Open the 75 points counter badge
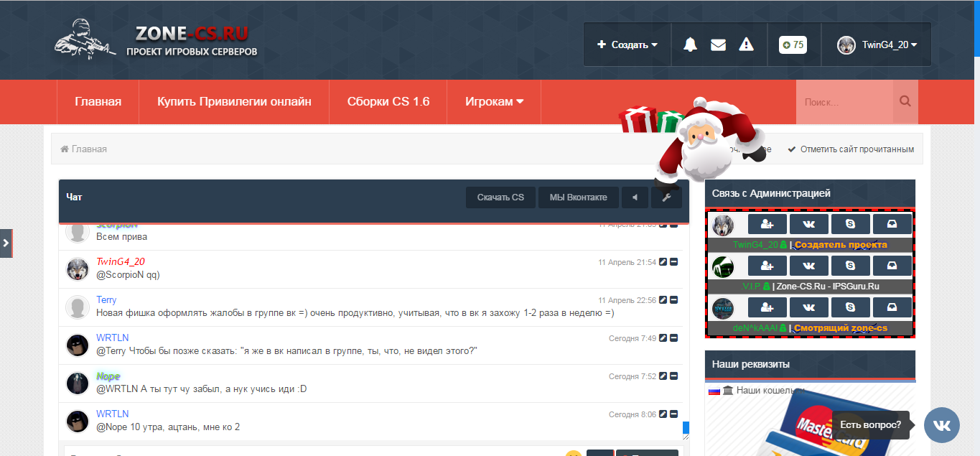This screenshot has height=456, width=980. pos(793,45)
